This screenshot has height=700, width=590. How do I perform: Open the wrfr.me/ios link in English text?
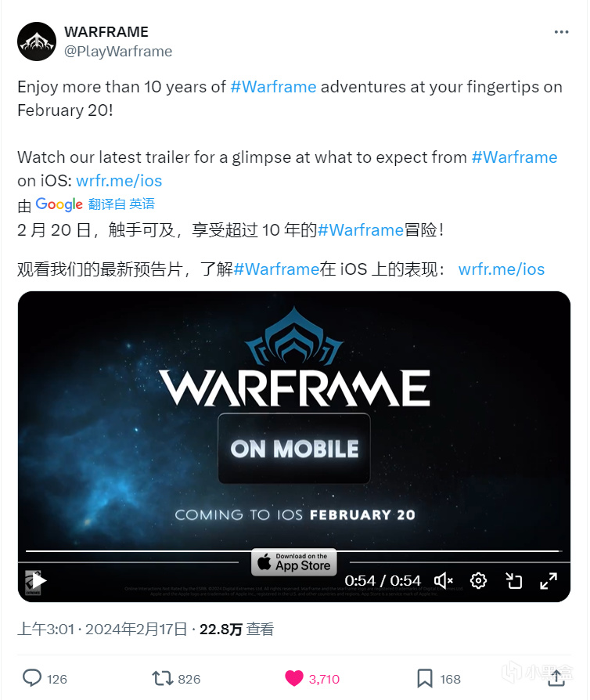119,181
